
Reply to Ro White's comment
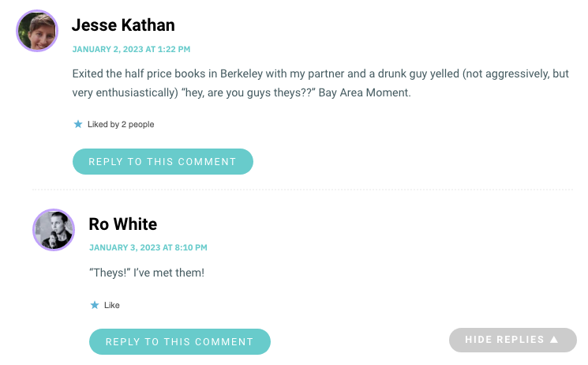(180, 342)
